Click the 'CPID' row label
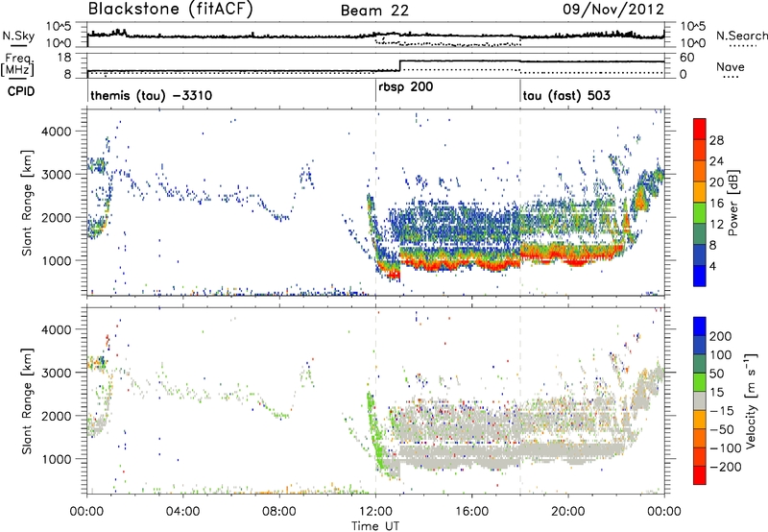This screenshot has height=532, width=768. 21,91
